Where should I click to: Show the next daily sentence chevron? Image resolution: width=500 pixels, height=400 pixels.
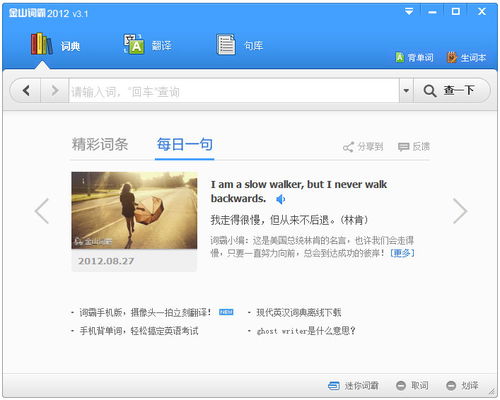point(460,211)
